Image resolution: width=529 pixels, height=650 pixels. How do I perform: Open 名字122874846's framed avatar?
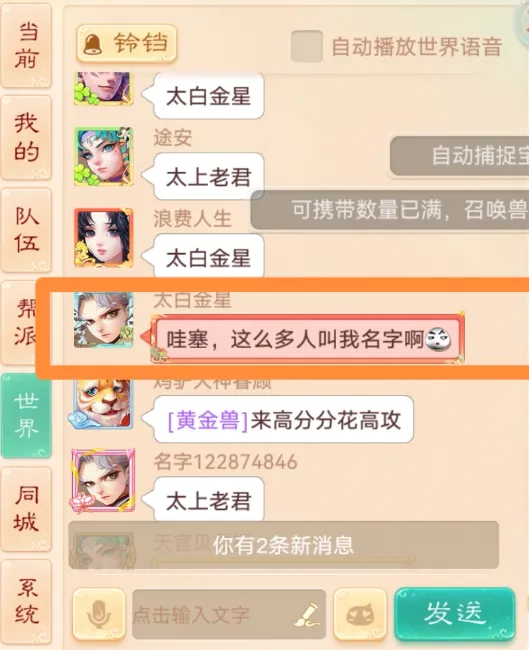[103, 481]
